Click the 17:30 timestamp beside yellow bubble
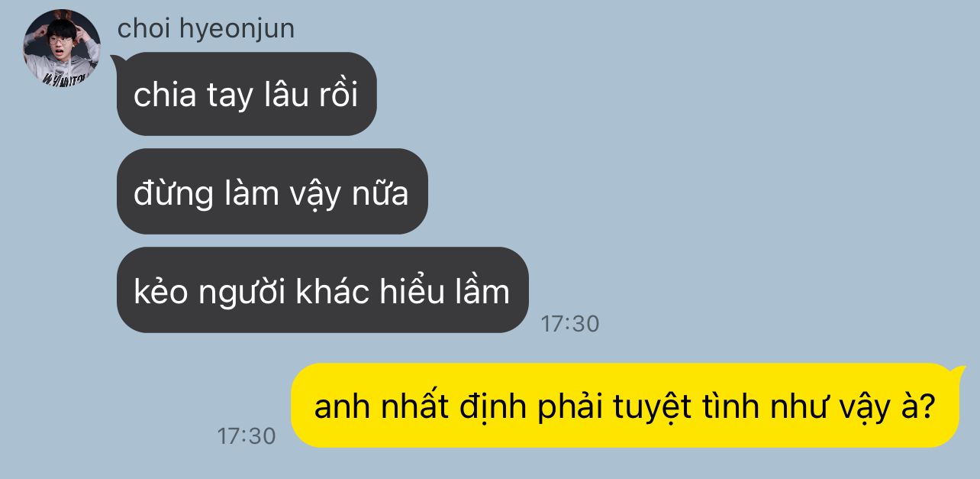The image size is (980, 479). [247, 436]
